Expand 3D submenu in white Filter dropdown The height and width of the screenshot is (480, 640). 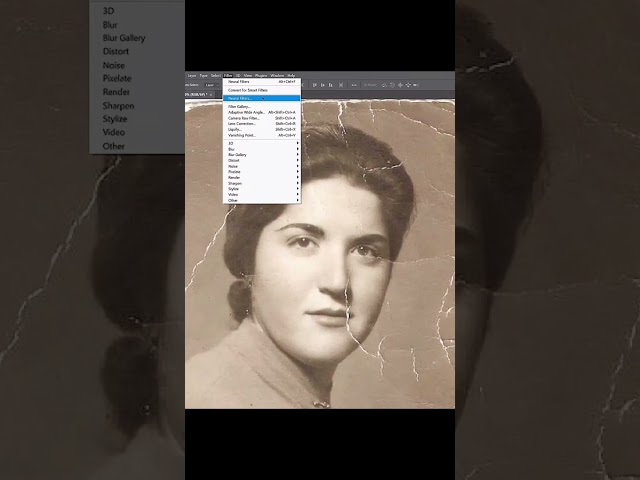pos(262,143)
